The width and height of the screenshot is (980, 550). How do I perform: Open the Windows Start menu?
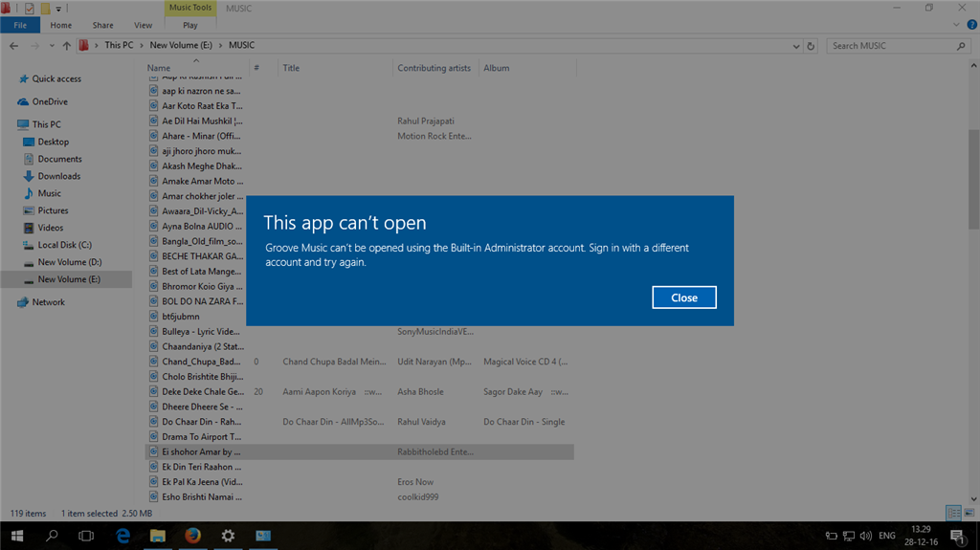click(x=17, y=536)
